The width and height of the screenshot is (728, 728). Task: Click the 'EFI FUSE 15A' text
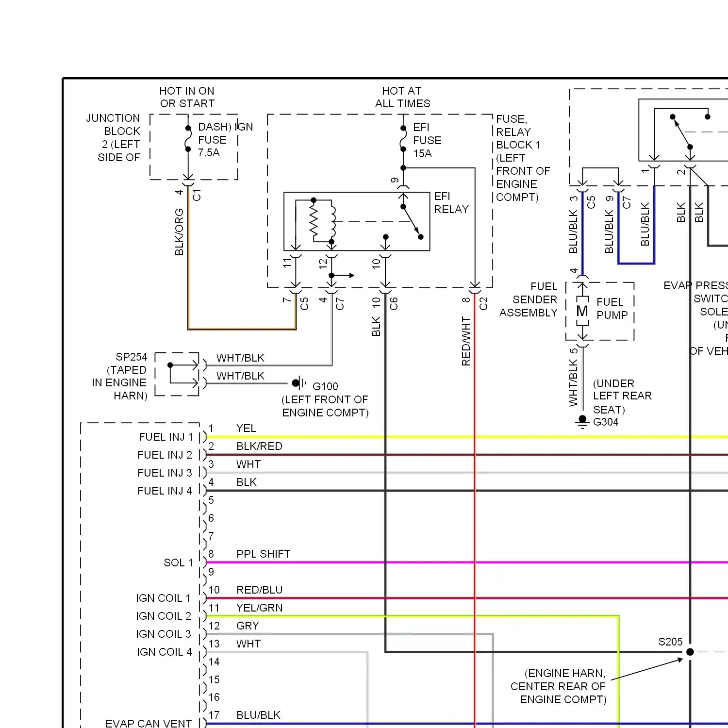point(427,140)
